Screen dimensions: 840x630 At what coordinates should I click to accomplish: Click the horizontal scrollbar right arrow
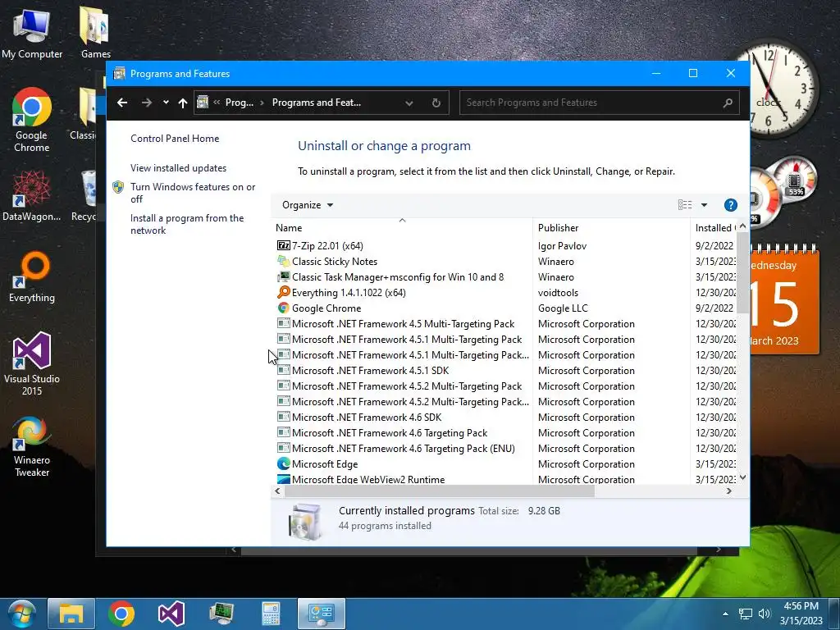tap(729, 491)
